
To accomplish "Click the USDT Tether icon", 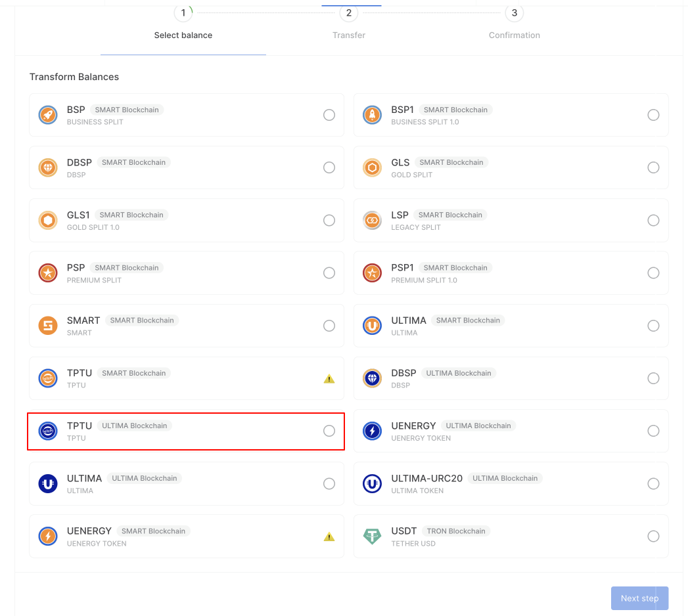I will (373, 537).
